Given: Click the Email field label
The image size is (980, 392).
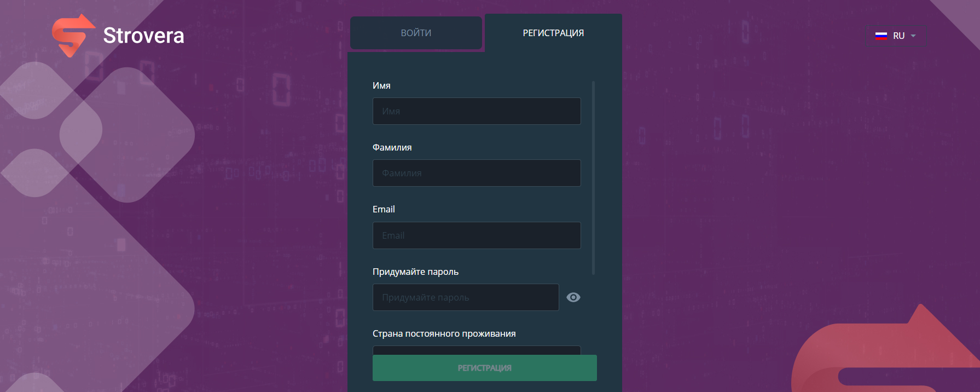Looking at the screenshot, I should coord(384,210).
